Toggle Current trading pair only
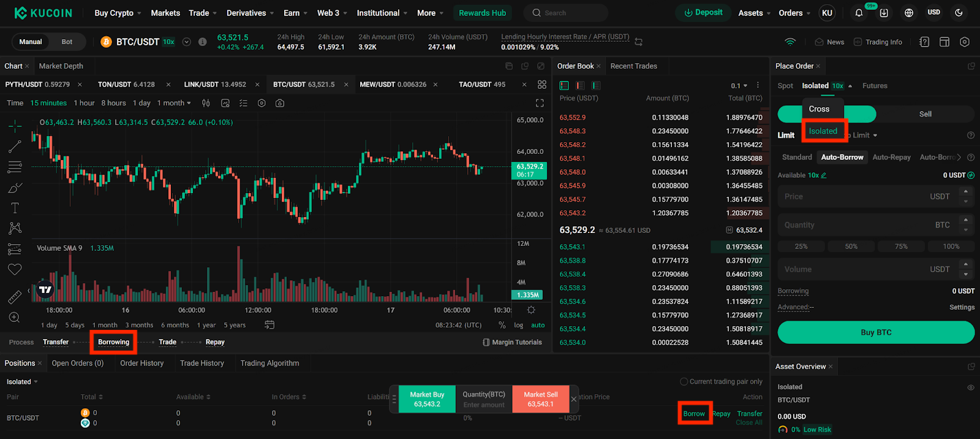The height and width of the screenshot is (439, 980). coord(721,381)
